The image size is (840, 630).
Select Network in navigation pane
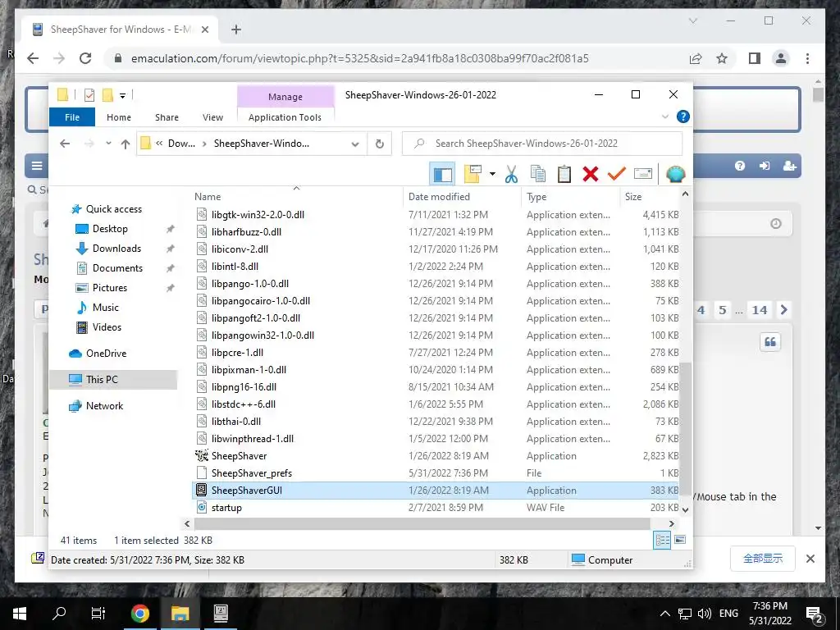pyautogui.click(x=104, y=406)
